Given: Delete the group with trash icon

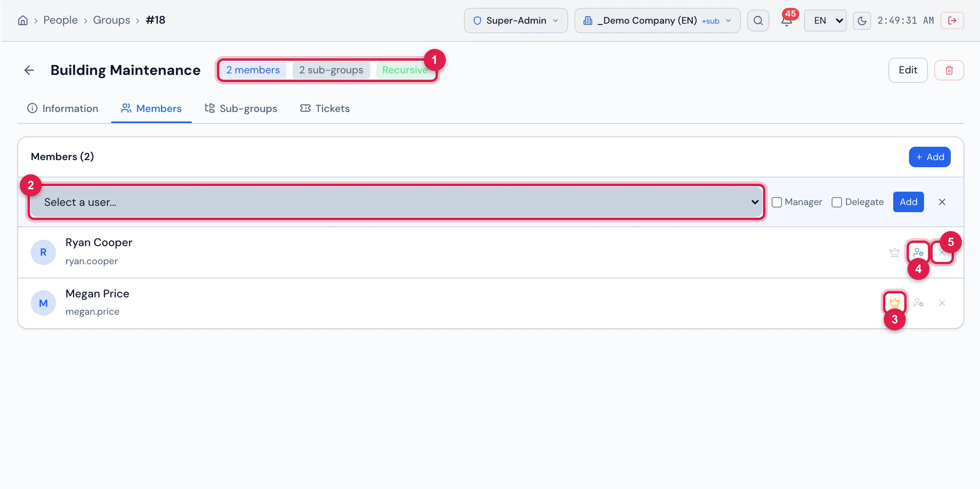Looking at the screenshot, I should [x=949, y=70].
